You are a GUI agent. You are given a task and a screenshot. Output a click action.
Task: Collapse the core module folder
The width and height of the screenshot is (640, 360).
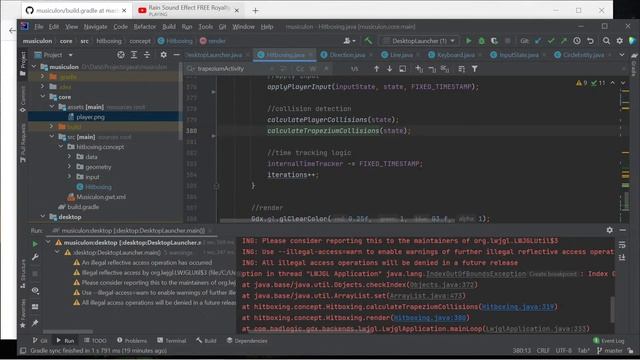pos(43,97)
